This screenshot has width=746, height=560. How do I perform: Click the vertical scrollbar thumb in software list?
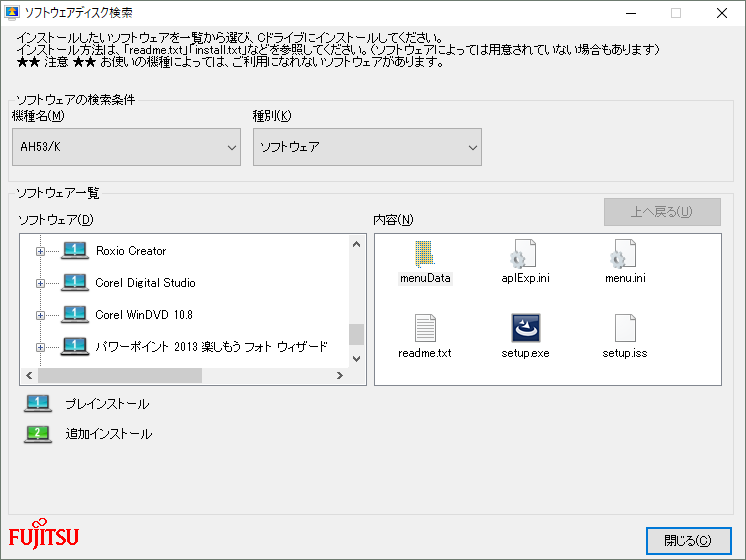click(356, 334)
